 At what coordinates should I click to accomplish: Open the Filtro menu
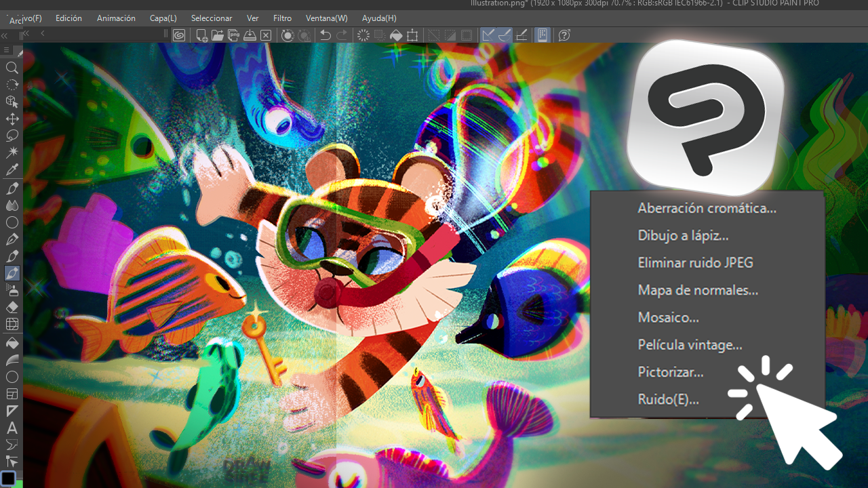(282, 18)
